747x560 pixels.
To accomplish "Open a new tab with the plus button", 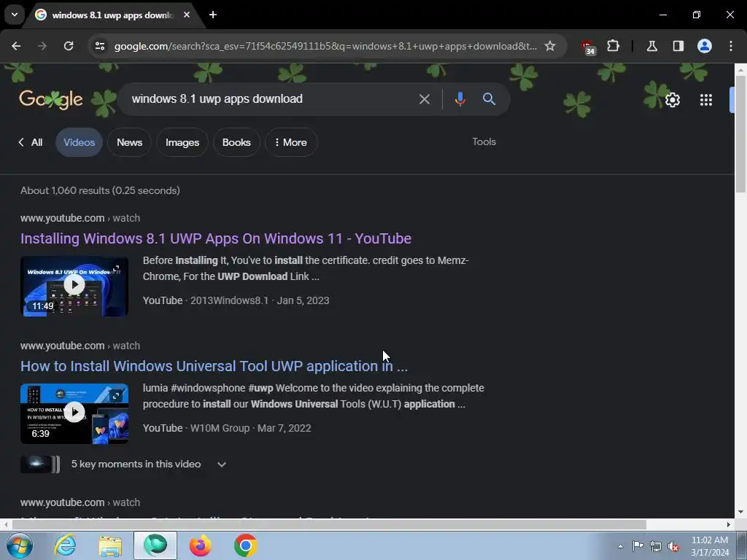I will pos(213,15).
